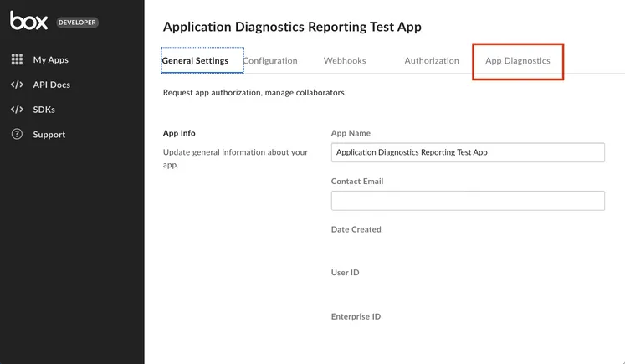
Task: Click the SDKs code bracket icon
Action: click(17, 109)
